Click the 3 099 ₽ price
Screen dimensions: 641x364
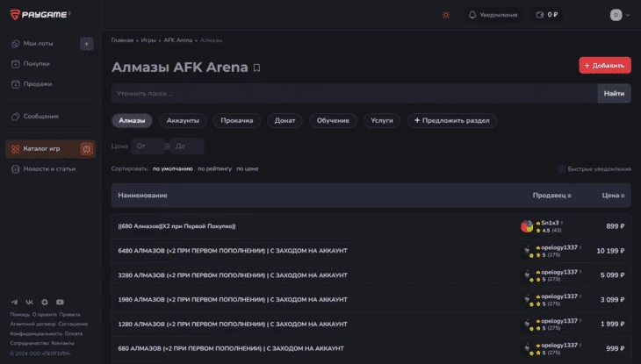coord(612,299)
